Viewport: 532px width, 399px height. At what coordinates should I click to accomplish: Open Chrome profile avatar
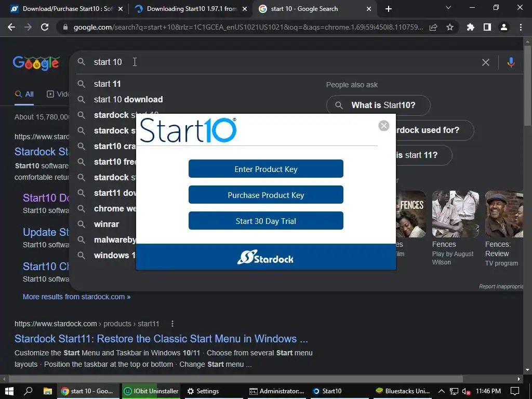504,27
